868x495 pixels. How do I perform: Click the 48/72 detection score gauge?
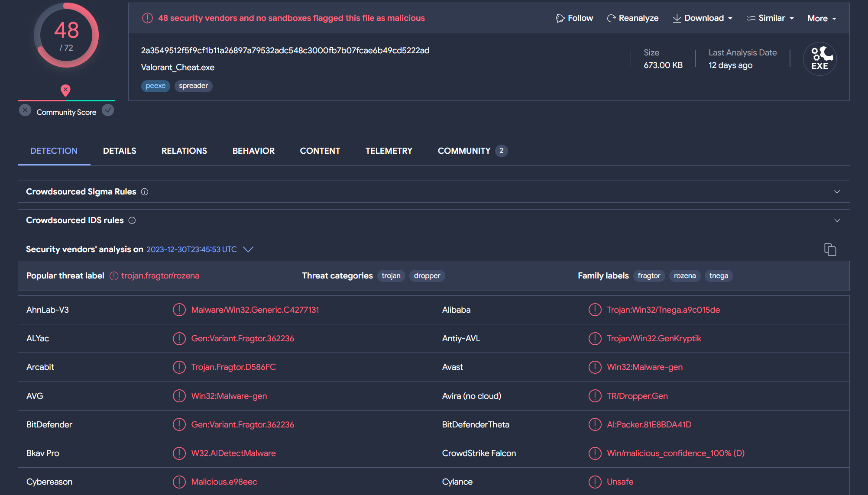pos(66,36)
